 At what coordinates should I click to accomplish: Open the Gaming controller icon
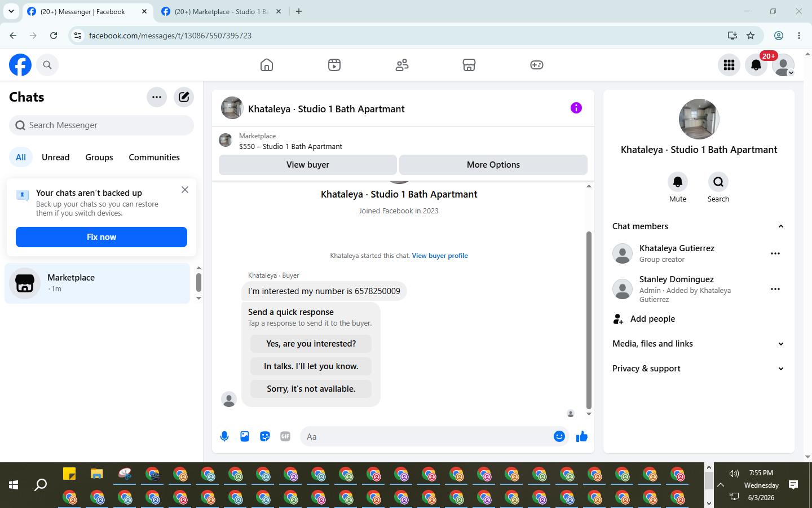(x=537, y=65)
